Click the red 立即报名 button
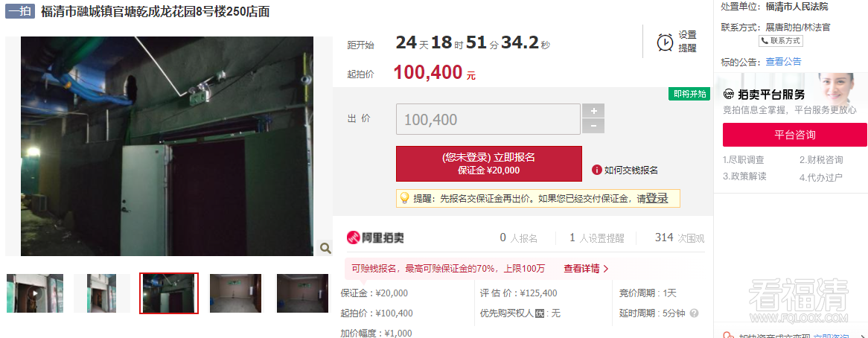Viewport: 868px width, 338px height. pos(489,164)
